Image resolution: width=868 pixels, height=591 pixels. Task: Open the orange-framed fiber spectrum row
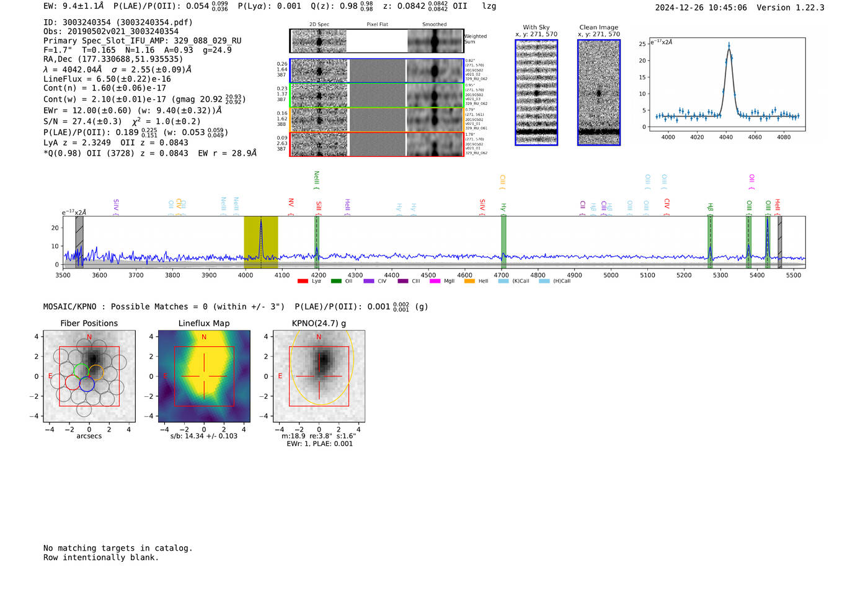click(x=376, y=120)
